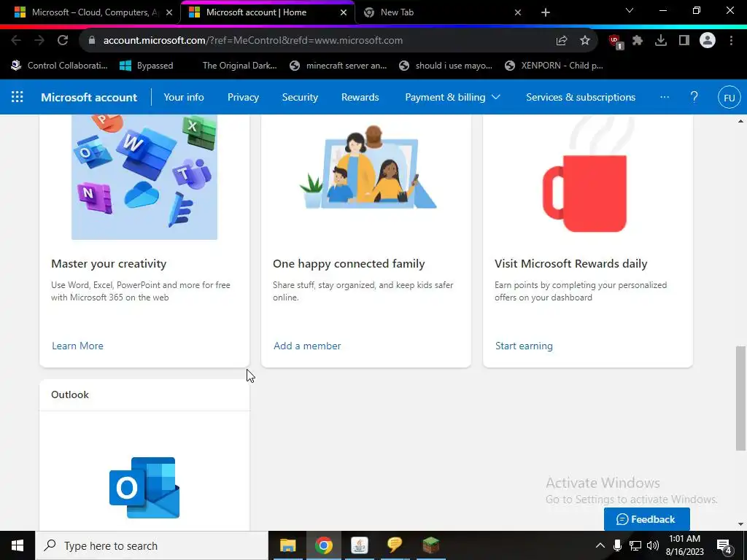Open the Control Collaborati... bookmark
Viewport: 747px width, 560px height.
pyautogui.click(x=60, y=66)
